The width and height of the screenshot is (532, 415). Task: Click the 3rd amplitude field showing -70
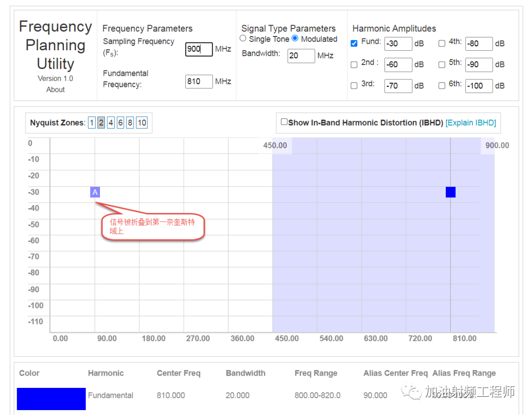tap(399, 86)
